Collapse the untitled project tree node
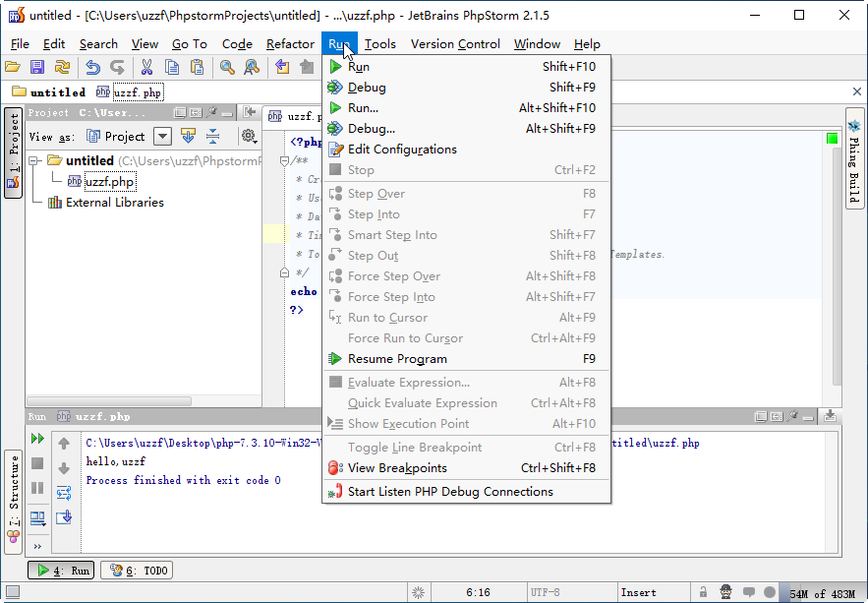Screen dimensions: 868x603 [x=34, y=160]
